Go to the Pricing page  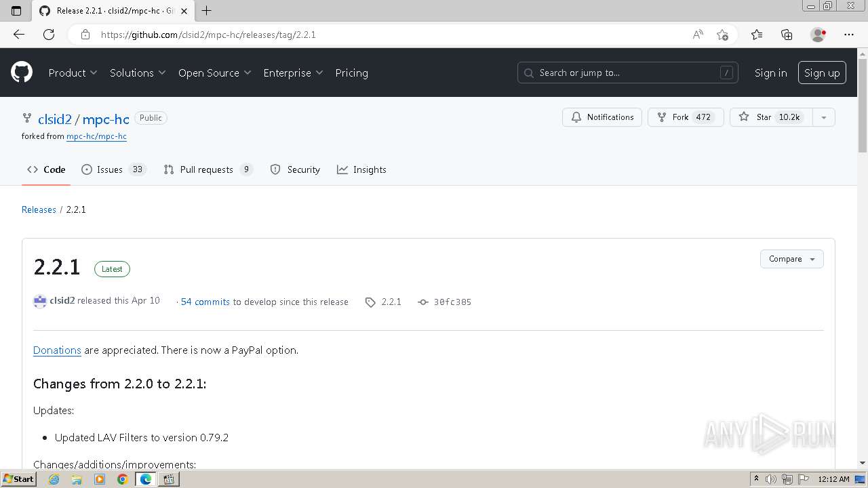tap(351, 73)
